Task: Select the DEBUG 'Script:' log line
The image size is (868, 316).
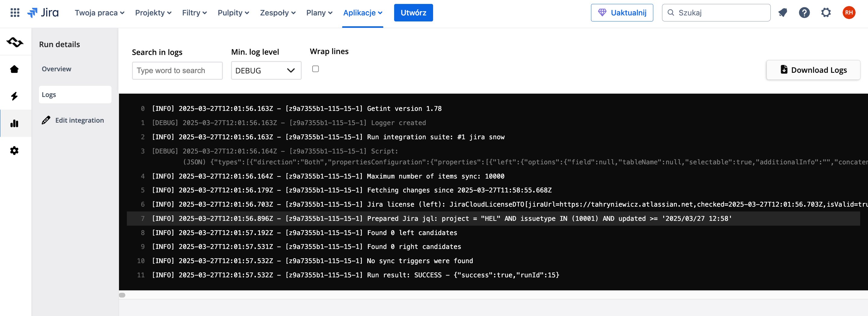Action: 493,156
